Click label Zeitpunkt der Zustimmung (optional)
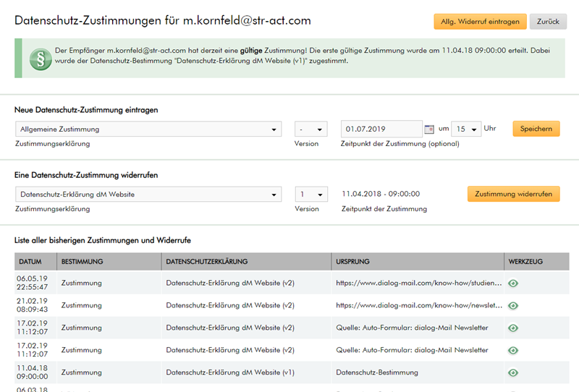The image size is (579, 392). 400,144
